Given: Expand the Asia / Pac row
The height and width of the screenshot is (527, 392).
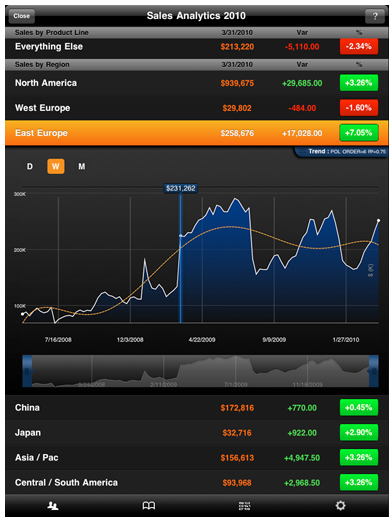Looking at the screenshot, I should (x=197, y=457).
